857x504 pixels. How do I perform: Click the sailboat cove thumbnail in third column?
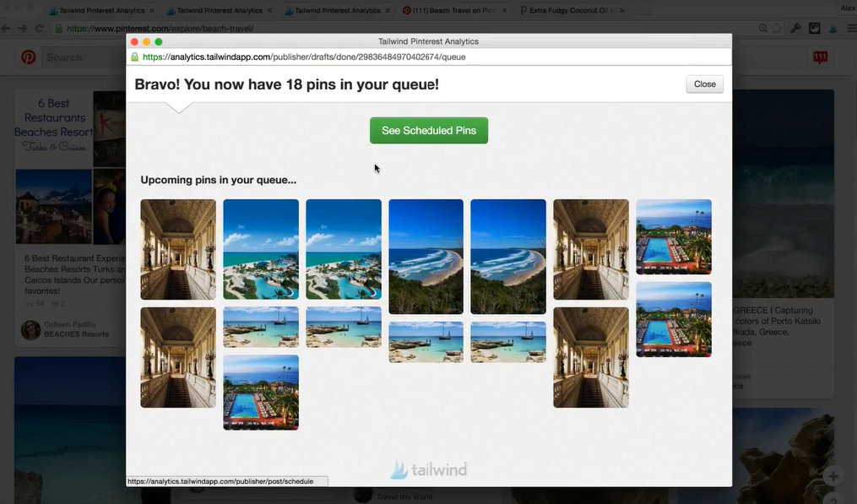tap(344, 327)
